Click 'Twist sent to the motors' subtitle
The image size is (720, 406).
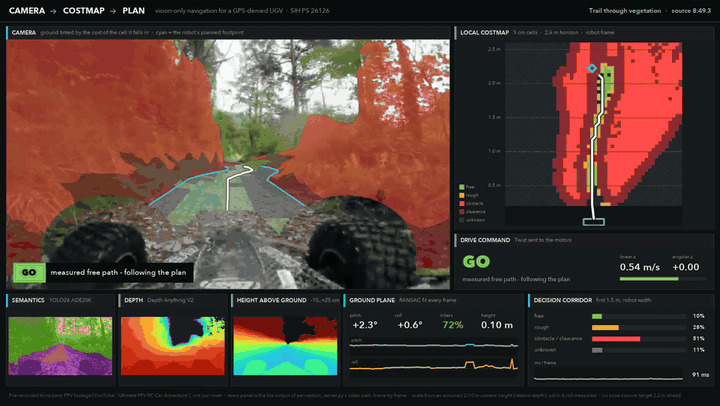click(543, 240)
